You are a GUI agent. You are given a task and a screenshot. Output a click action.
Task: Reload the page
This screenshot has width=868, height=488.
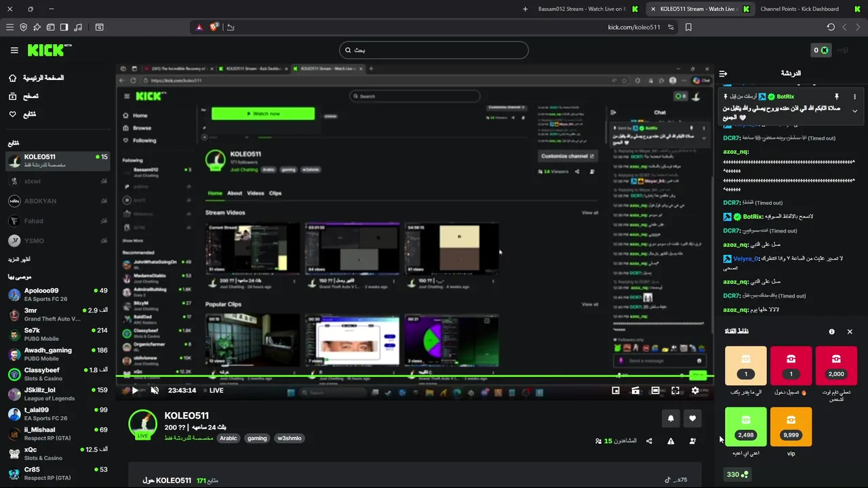(831, 27)
